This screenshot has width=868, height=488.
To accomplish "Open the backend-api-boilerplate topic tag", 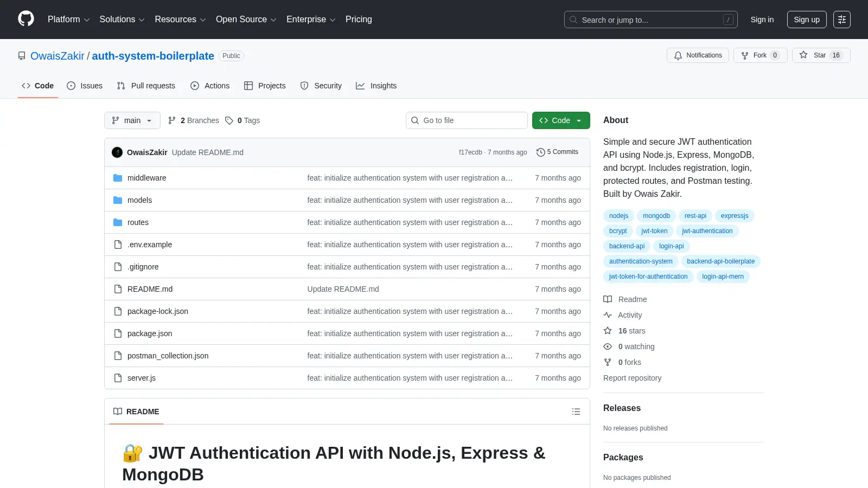I will 721,261.
